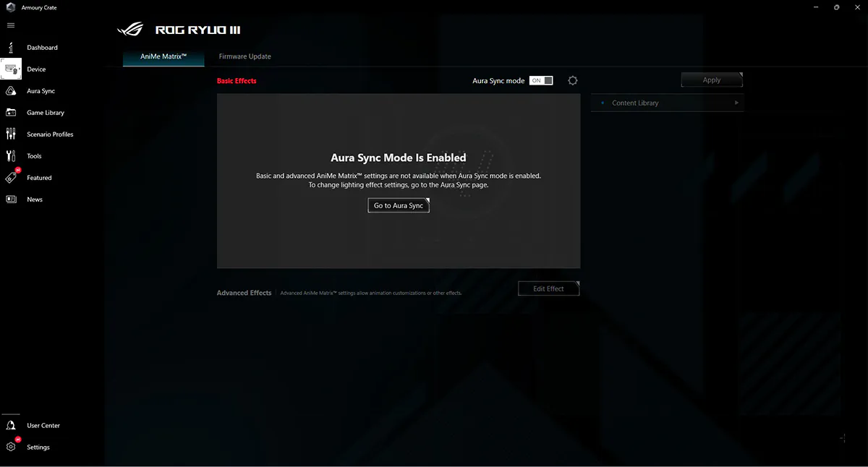868x467 pixels.
Task: Expand the Content Library panel
Action: point(668,103)
